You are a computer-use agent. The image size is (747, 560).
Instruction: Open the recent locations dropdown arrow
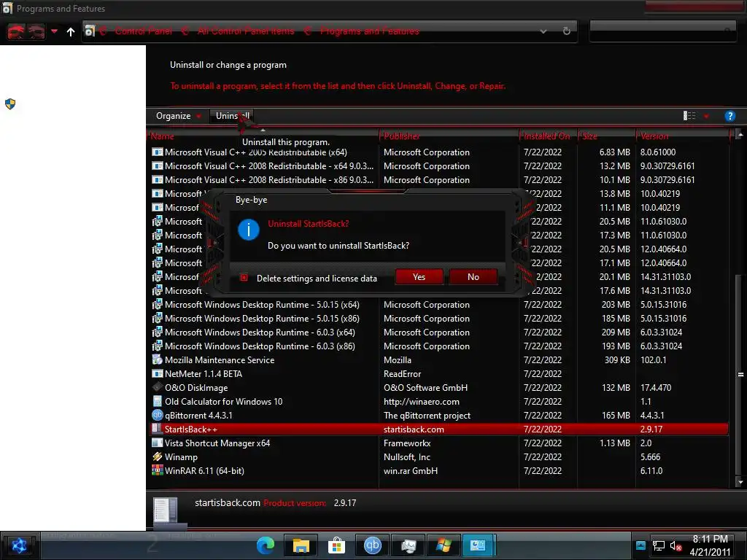tap(54, 31)
